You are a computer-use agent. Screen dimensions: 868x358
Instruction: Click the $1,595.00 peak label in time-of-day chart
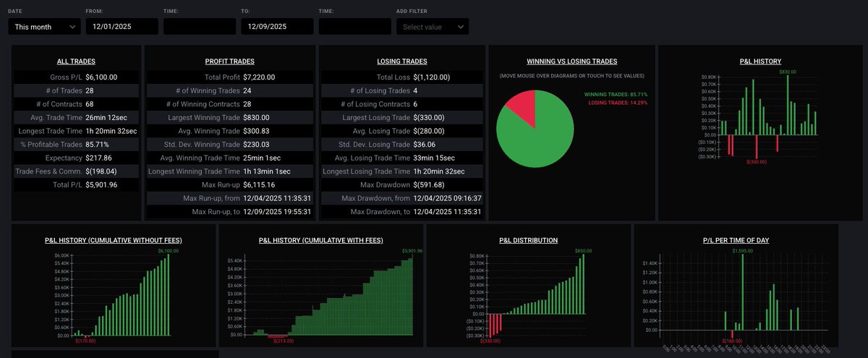(x=742, y=251)
